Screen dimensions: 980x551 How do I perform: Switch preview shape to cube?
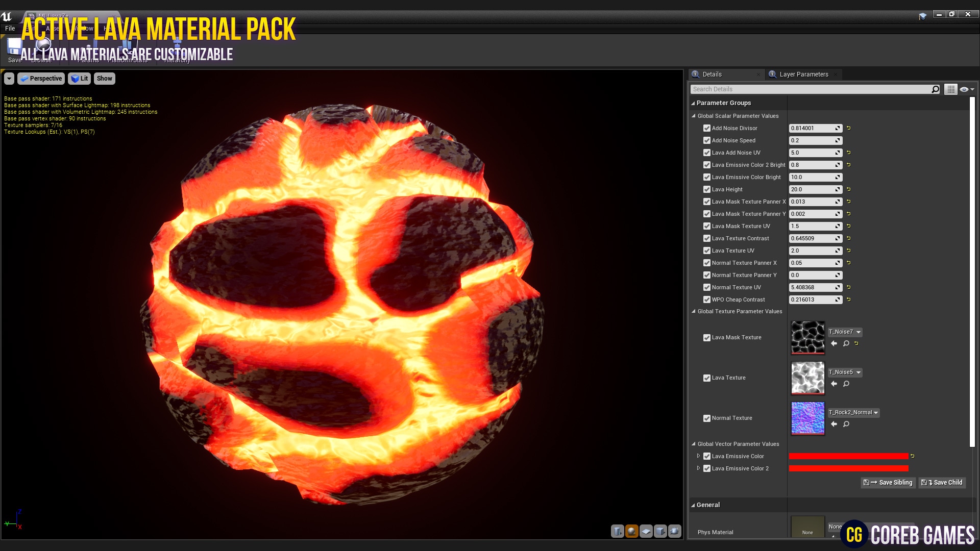660,531
